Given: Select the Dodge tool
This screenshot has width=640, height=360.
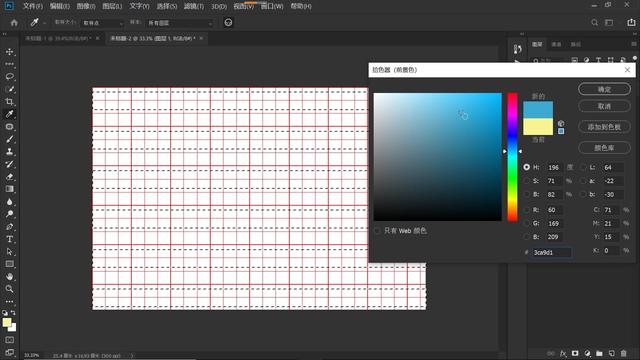Looking at the screenshot, I should point(9,214).
